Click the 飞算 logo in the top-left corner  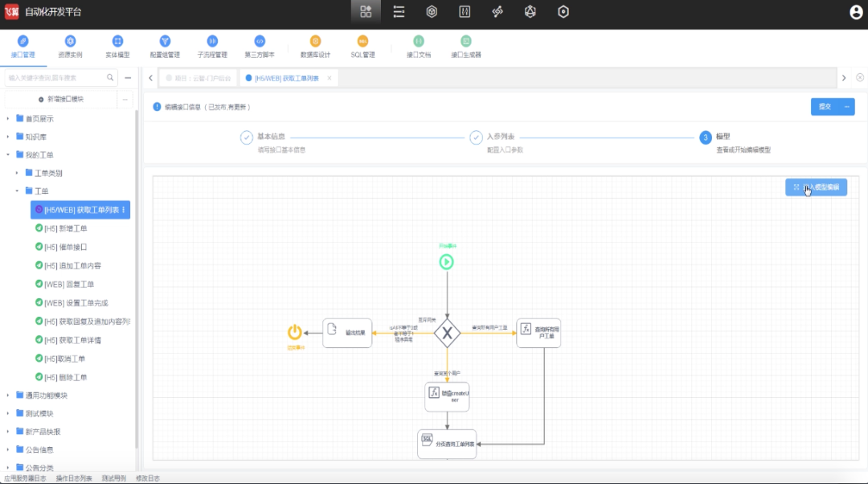pos(11,11)
